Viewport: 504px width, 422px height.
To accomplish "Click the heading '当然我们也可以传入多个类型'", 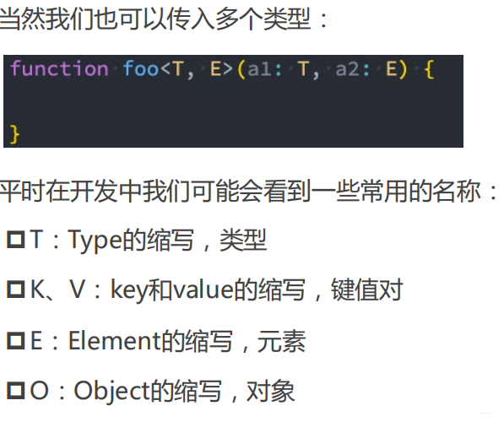I will pyautogui.click(x=155, y=19).
